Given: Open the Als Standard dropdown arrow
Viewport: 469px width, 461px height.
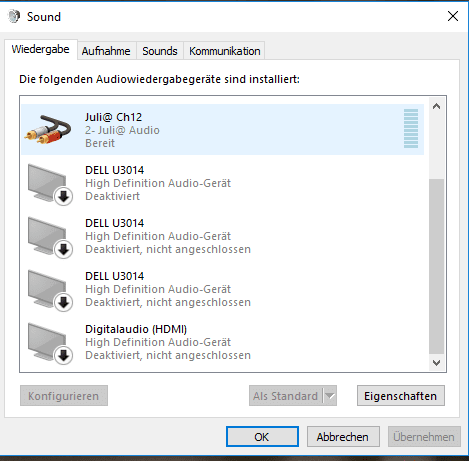Looking at the screenshot, I should point(330,396).
